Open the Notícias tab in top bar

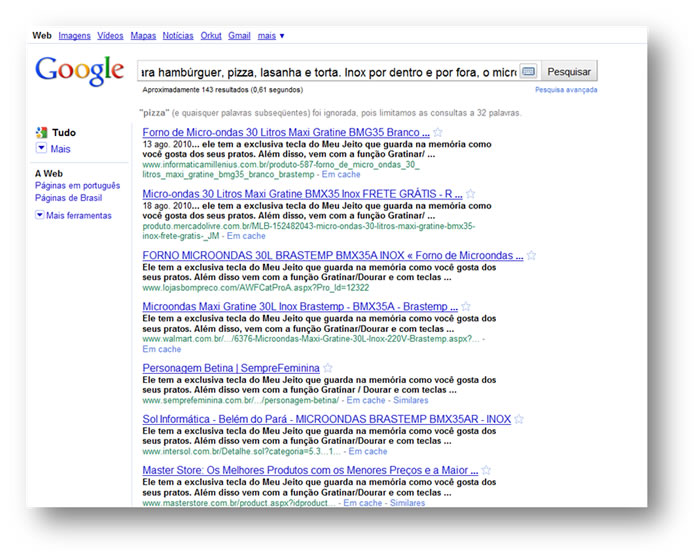[178, 36]
